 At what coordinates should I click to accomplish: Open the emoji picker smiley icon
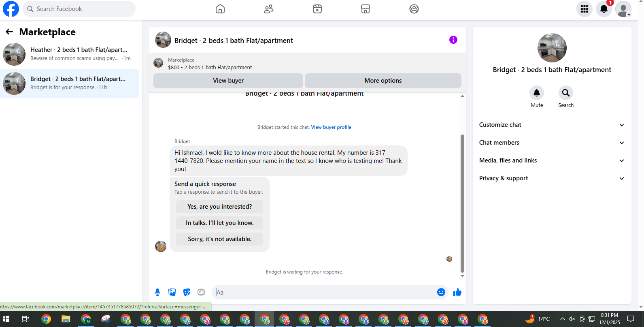441,292
